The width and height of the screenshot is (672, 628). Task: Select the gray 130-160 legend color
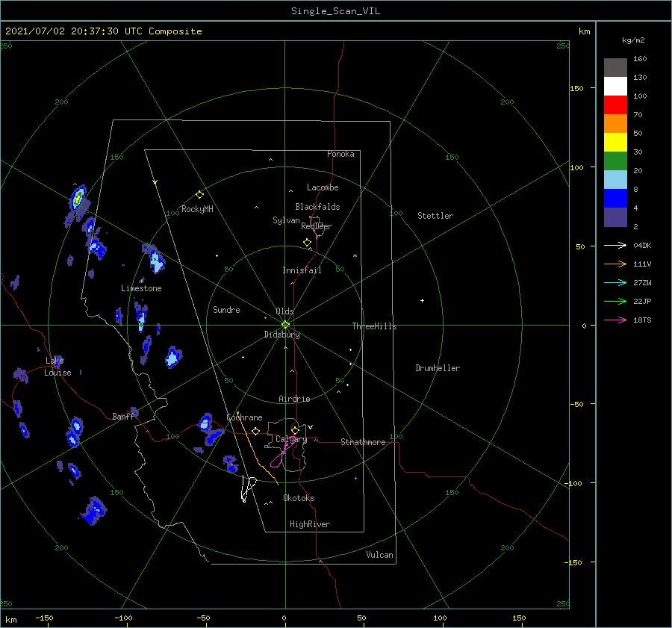tap(615, 68)
